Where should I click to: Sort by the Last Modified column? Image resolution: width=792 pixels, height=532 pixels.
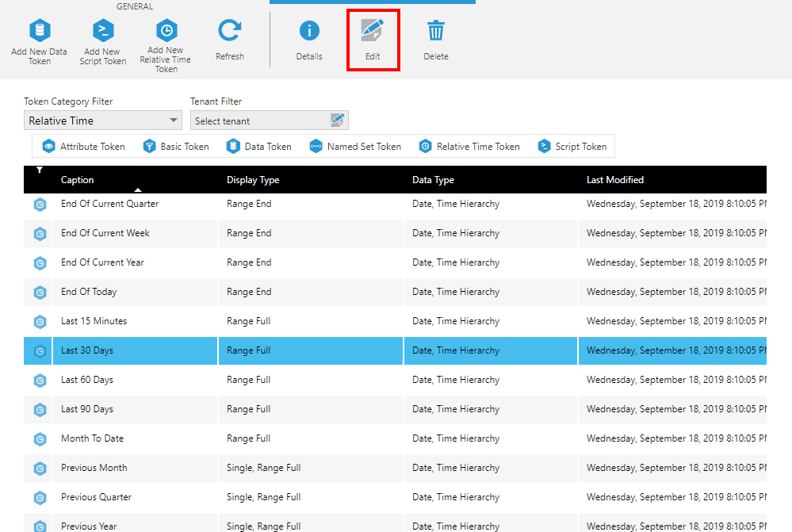615,180
